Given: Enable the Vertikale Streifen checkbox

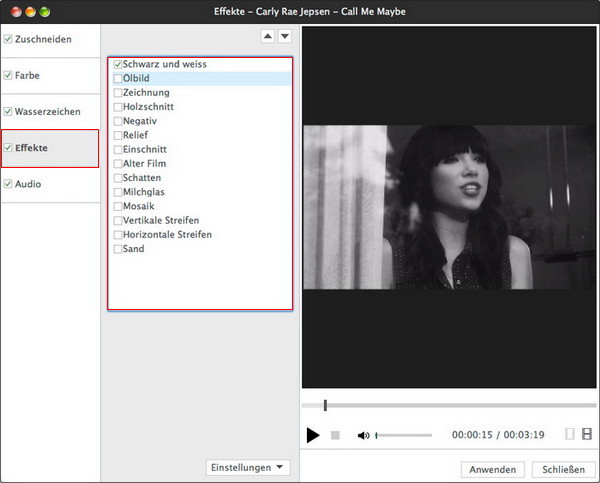Looking at the screenshot, I should click(x=118, y=220).
